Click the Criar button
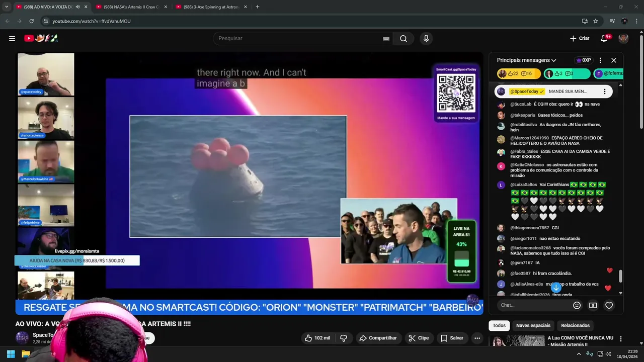The width and height of the screenshot is (644, 362). [580, 38]
